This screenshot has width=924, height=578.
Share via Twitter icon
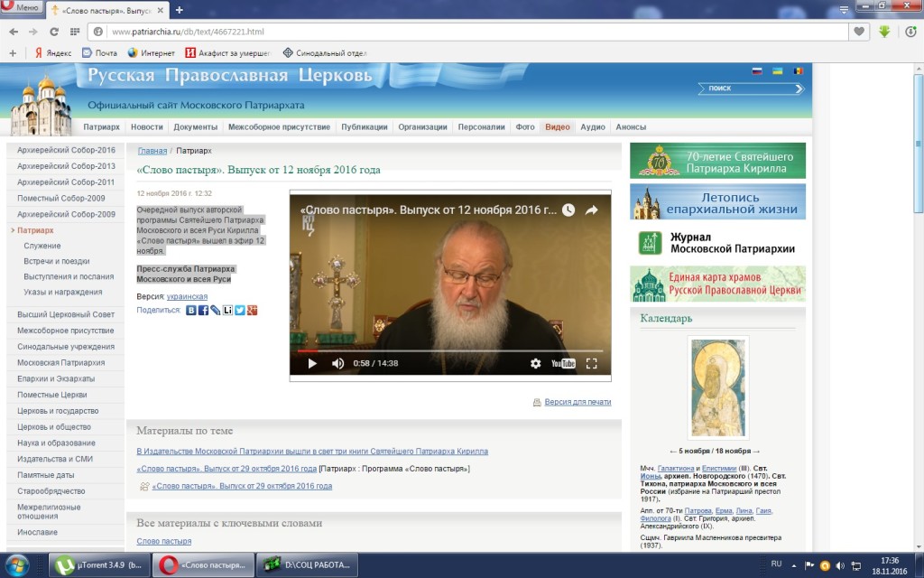(240, 311)
